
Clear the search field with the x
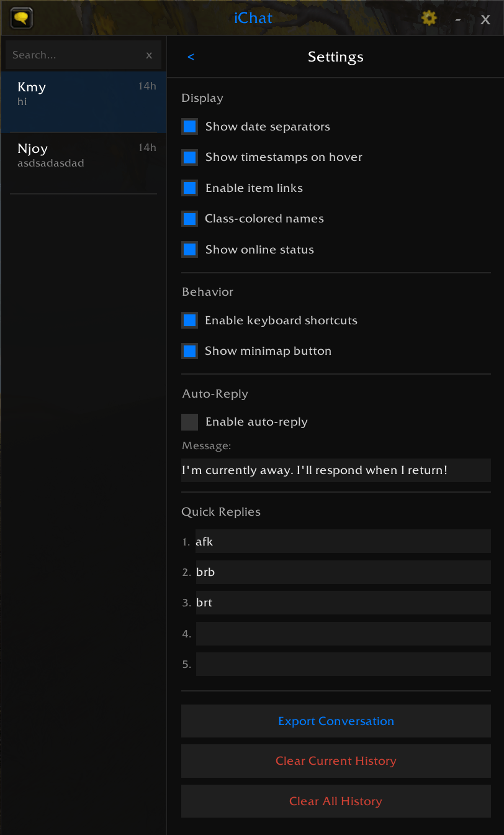coord(149,55)
